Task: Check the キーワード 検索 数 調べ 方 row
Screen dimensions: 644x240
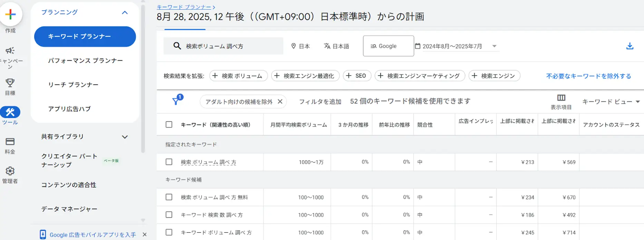Action: tap(169, 215)
